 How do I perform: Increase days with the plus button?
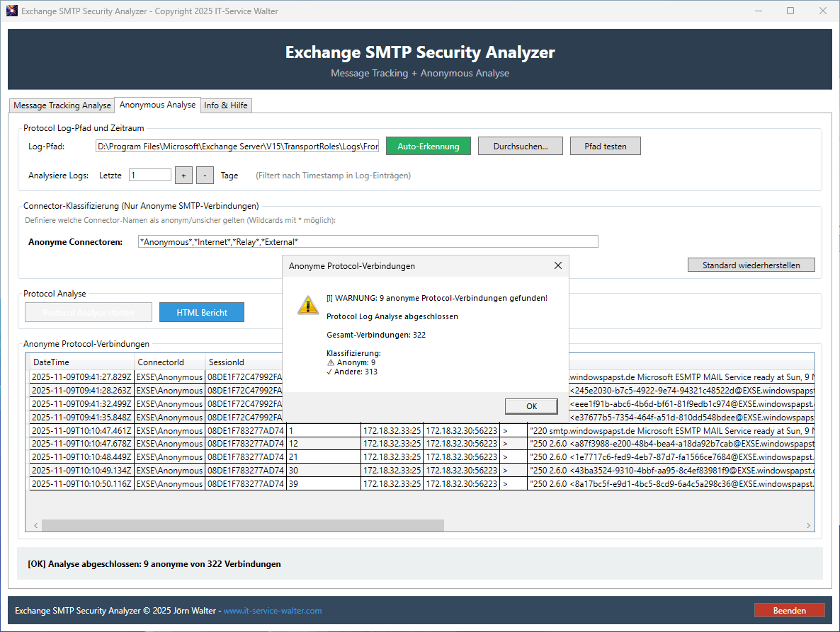point(183,176)
